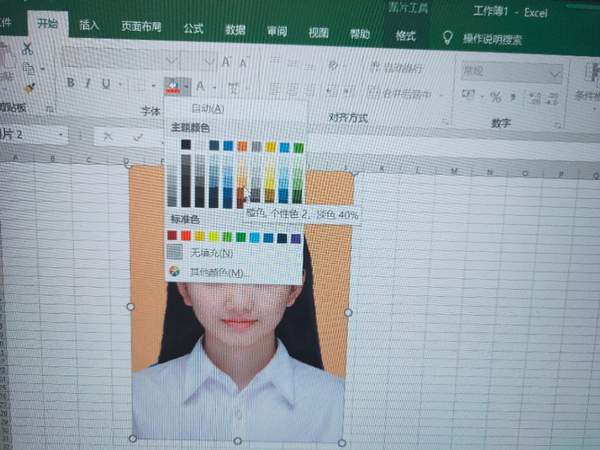The width and height of the screenshot is (600, 450).
Task: Click the Percent Style icon
Action: pos(496,97)
